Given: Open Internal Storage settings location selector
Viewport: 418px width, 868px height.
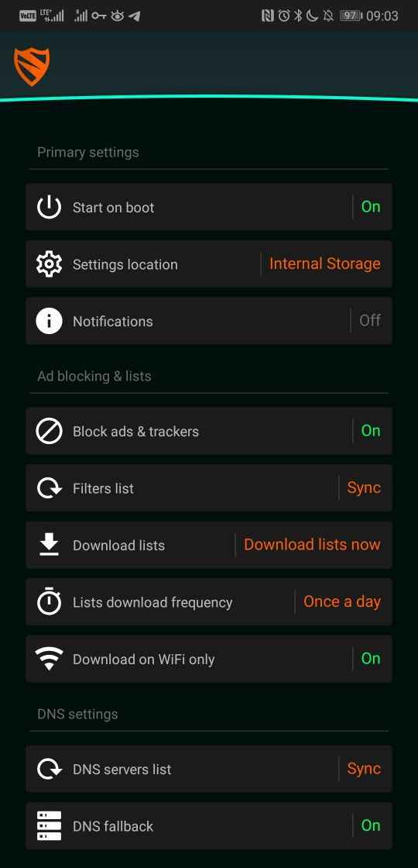Looking at the screenshot, I should pyautogui.click(x=325, y=263).
